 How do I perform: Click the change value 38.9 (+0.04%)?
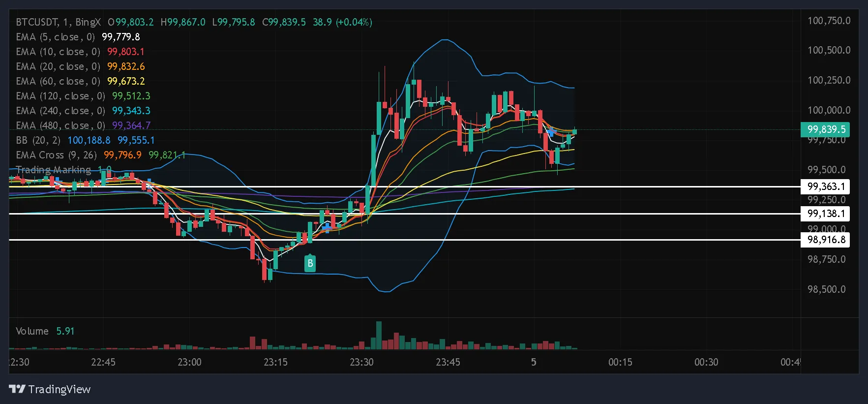[x=342, y=22]
